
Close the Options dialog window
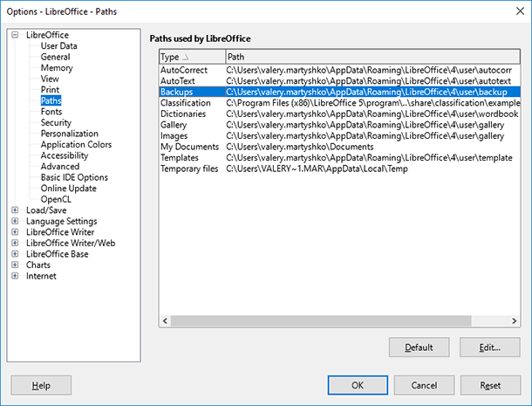pyautogui.click(x=520, y=11)
